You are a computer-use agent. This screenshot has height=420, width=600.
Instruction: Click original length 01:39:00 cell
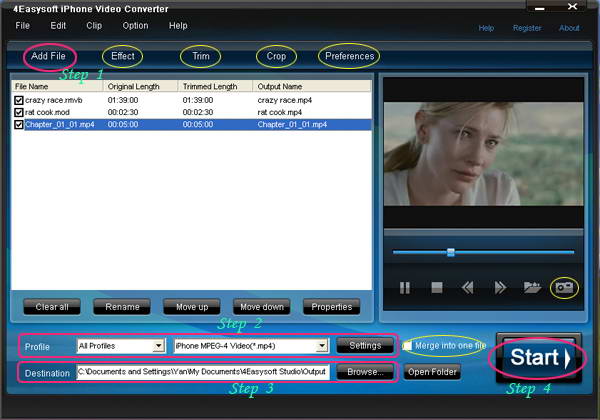coord(123,100)
